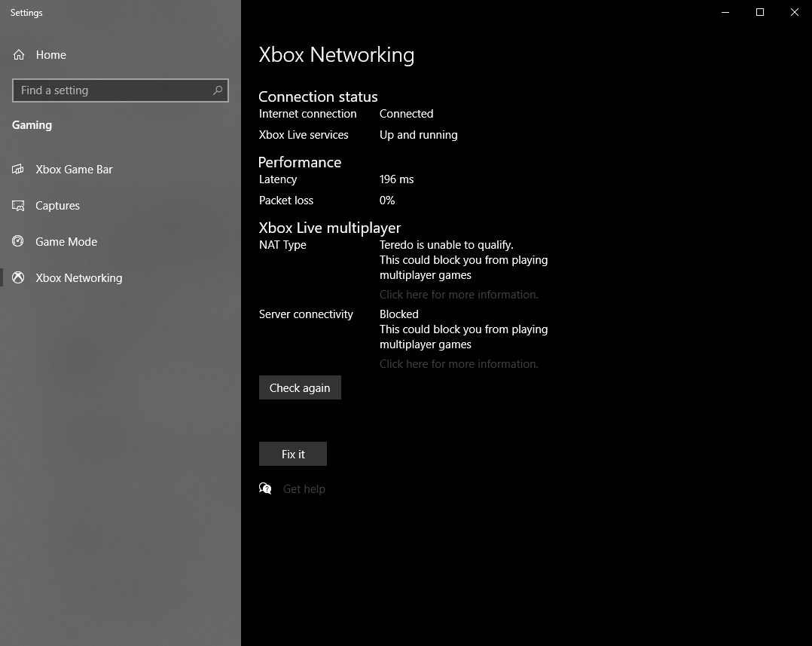This screenshot has width=812, height=646.
Task: Click the Game Mode gauge icon
Action: pyautogui.click(x=19, y=242)
